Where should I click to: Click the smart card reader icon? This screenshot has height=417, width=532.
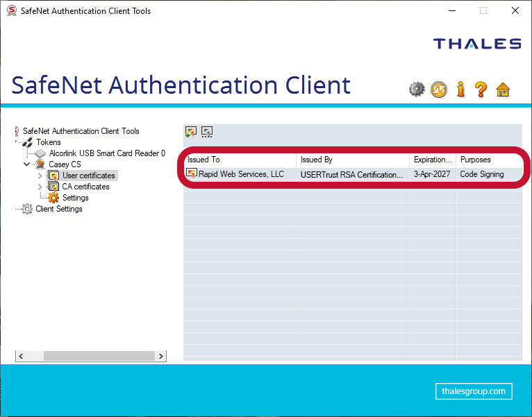click(x=40, y=153)
